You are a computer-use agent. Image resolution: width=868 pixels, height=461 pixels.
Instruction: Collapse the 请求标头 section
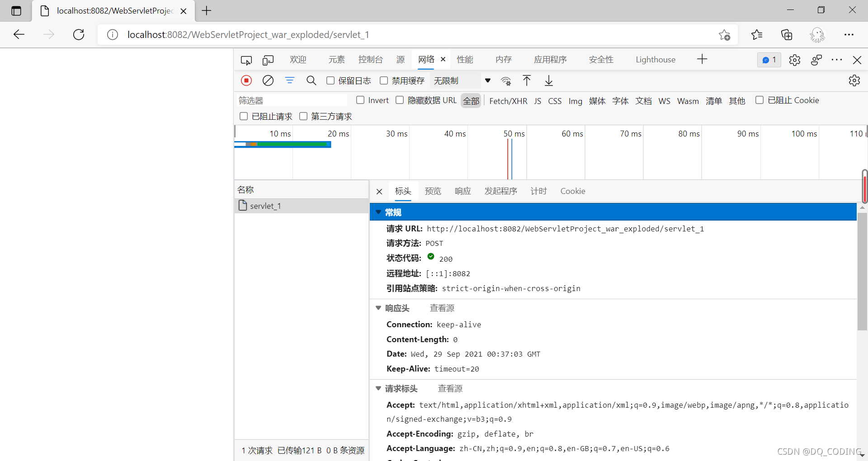tap(378, 388)
